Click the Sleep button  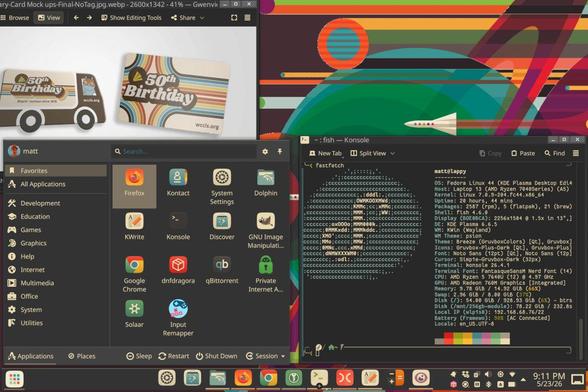(139, 356)
